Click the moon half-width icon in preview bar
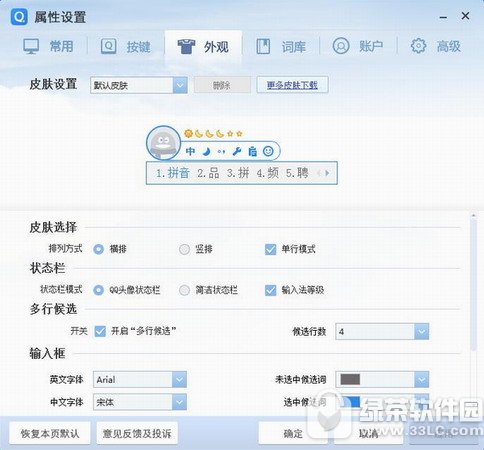 (207, 152)
